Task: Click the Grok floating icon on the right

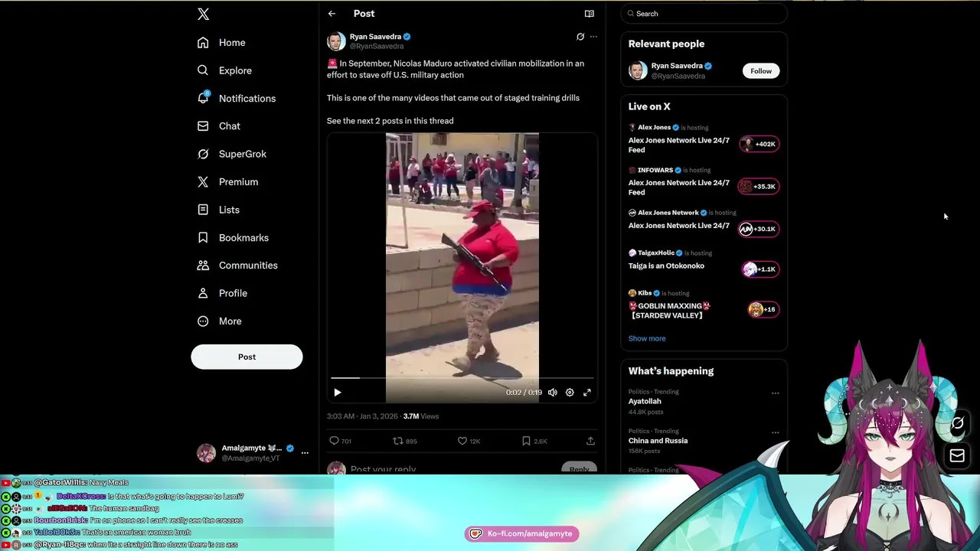Action: [957, 423]
